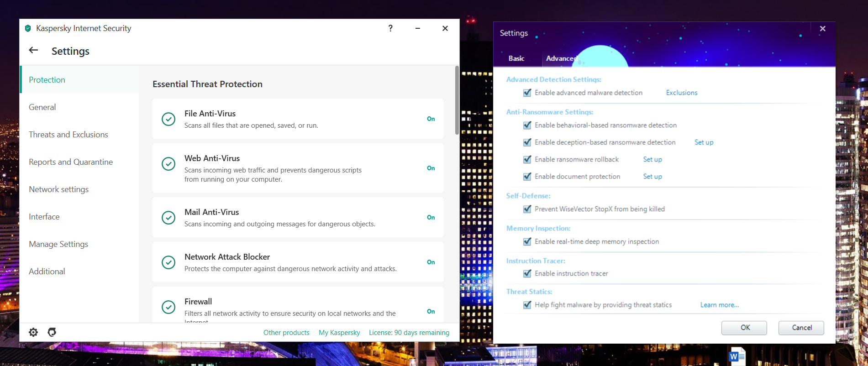Viewport: 868px width, 366px height.
Task: Toggle Enable ransomware rollback checkbox
Action: [527, 159]
